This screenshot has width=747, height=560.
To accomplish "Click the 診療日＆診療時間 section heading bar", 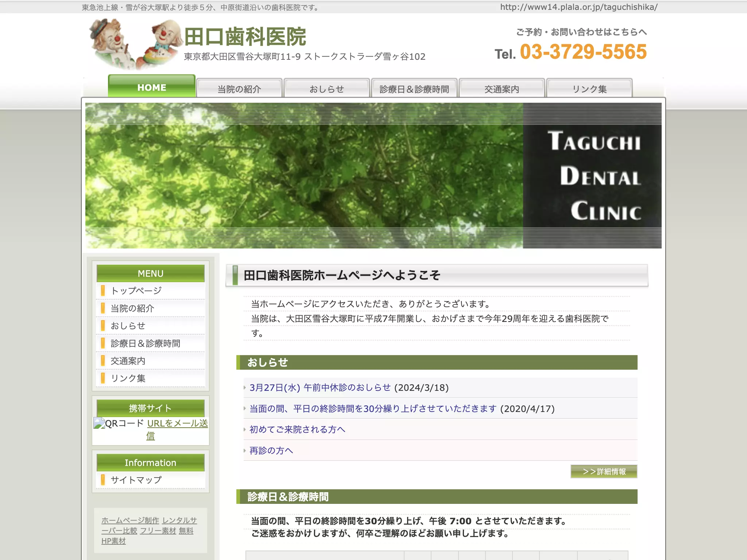I will [437, 497].
